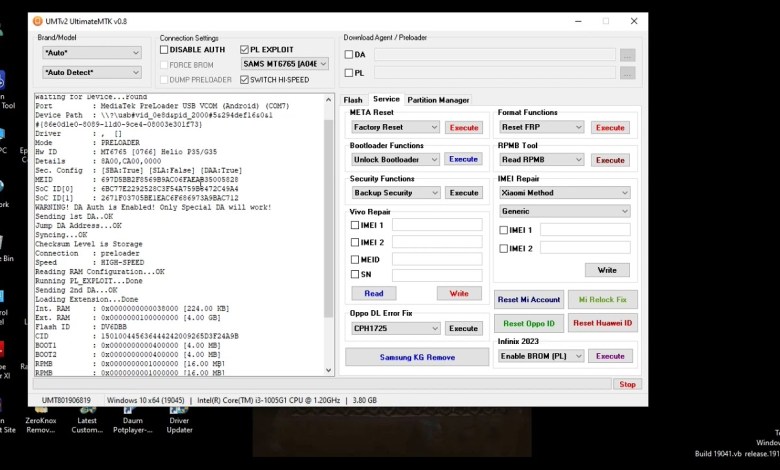This screenshot has height=470, width=780.
Task: Focus the Vivo Repair IMEI 1 field
Action: 437,225
